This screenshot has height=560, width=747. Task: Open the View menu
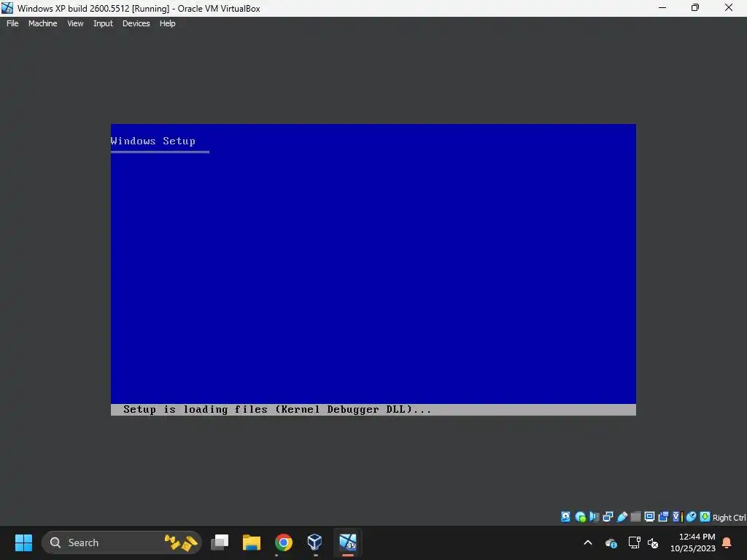click(x=75, y=23)
